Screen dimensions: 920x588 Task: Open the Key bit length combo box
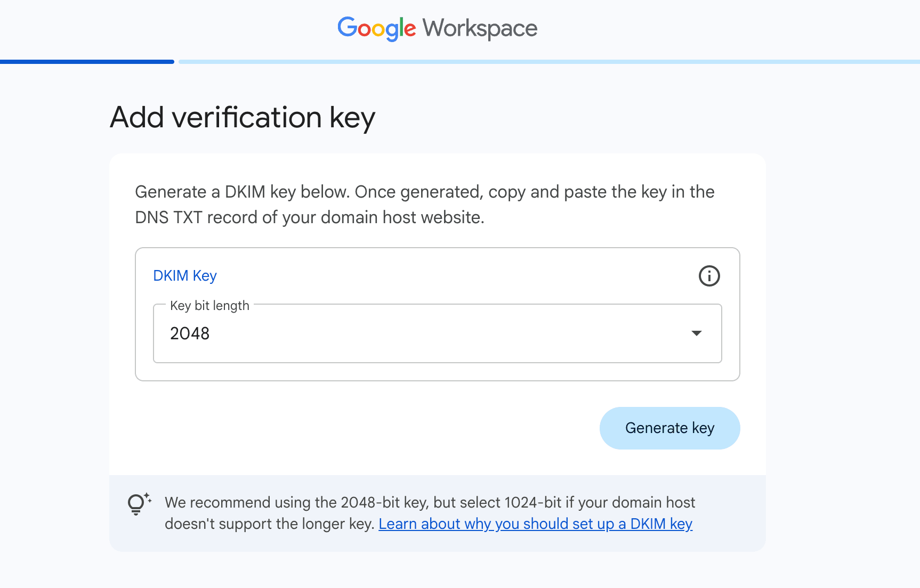(x=437, y=333)
